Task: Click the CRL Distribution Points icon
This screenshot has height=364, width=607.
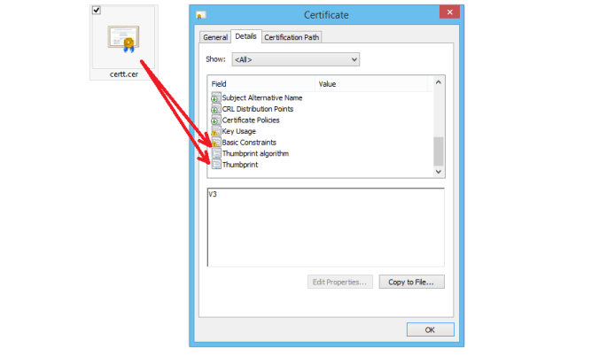Action: pyautogui.click(x=215, y=109)
